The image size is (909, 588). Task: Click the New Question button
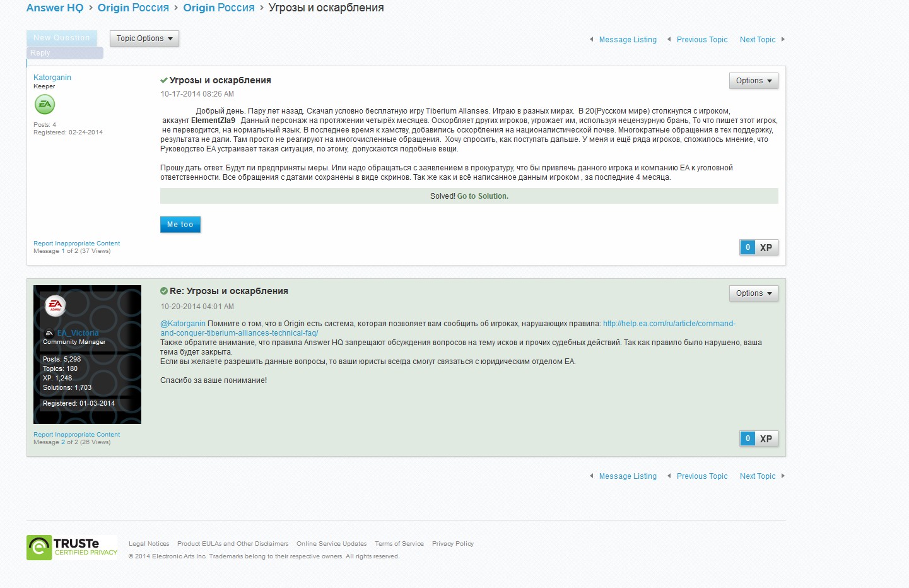[x=62, y=38]
